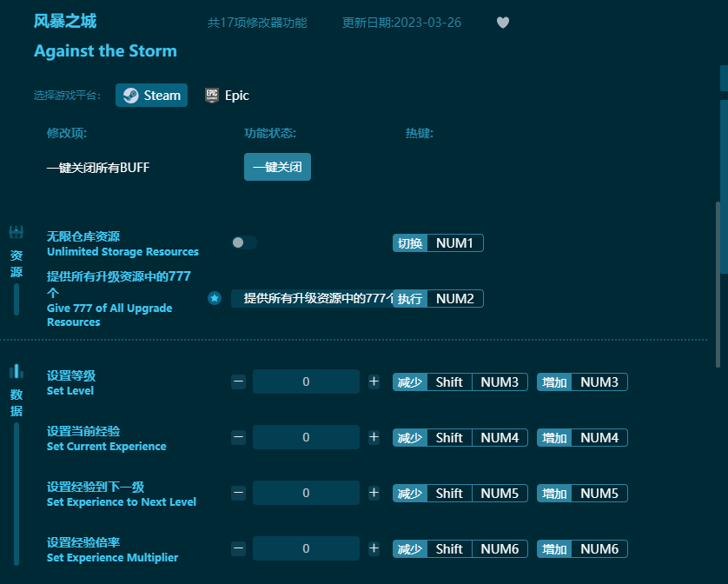
Task: Click the 更新日期:2023-03-26 text
Action: 401,23
